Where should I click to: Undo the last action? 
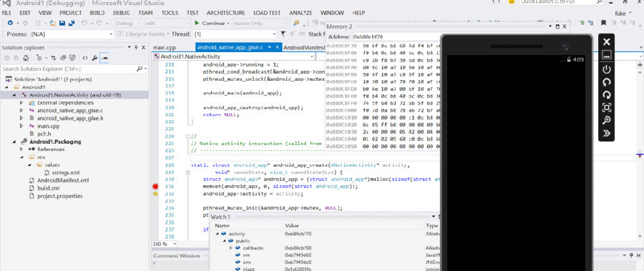(84, 24)
